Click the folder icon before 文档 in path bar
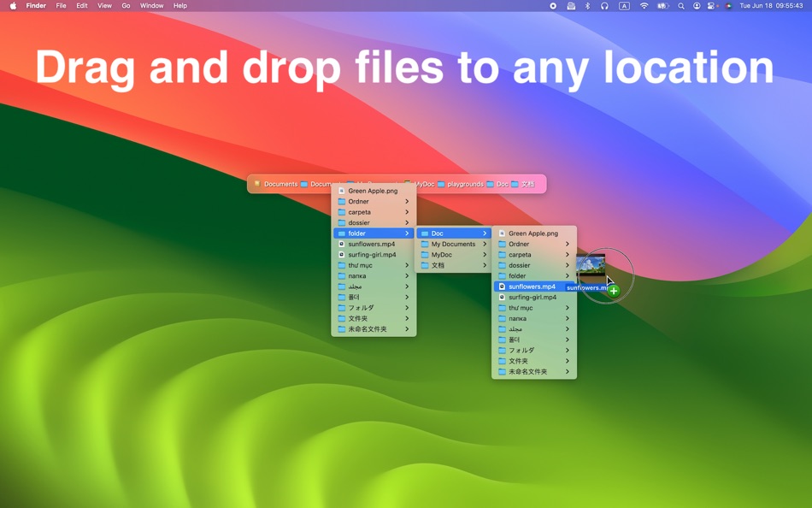Viewport: 812px width, 508px height. pos(515,184)
